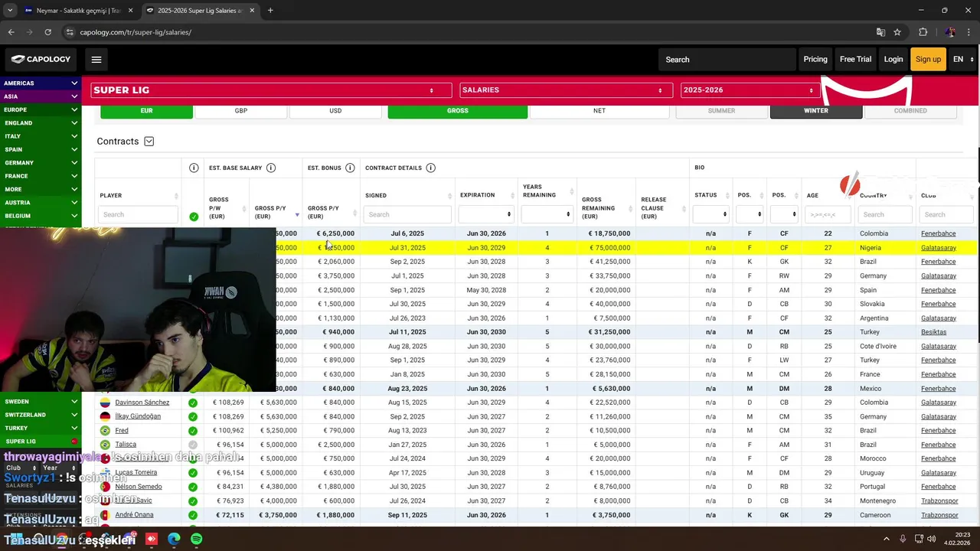980x551 pixels.
Task: Select SUPER LIG in the sidebar
Action: (x=41, y=442)
